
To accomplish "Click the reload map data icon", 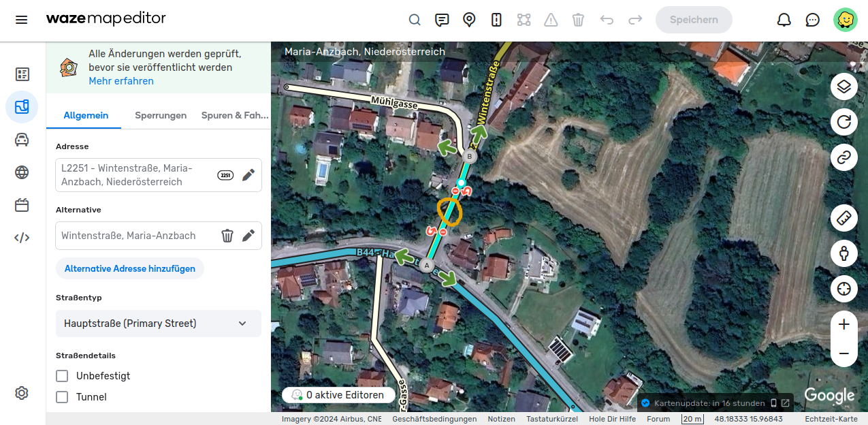I will [x=843, y=122].
